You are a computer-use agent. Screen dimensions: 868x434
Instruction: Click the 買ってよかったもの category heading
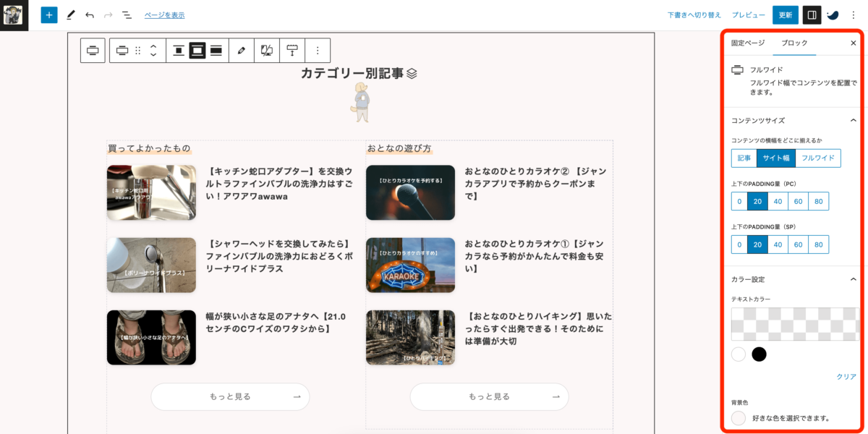click(x=149, y=148)
